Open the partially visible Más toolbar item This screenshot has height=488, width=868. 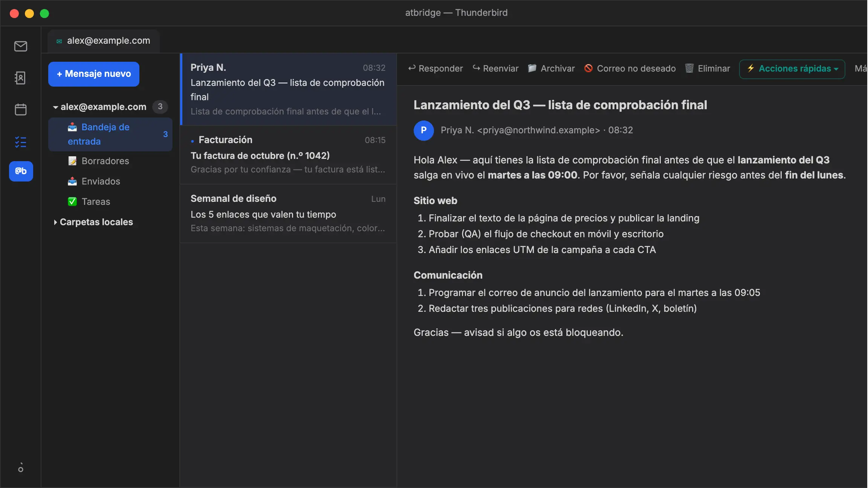click(x=860, y=69)
